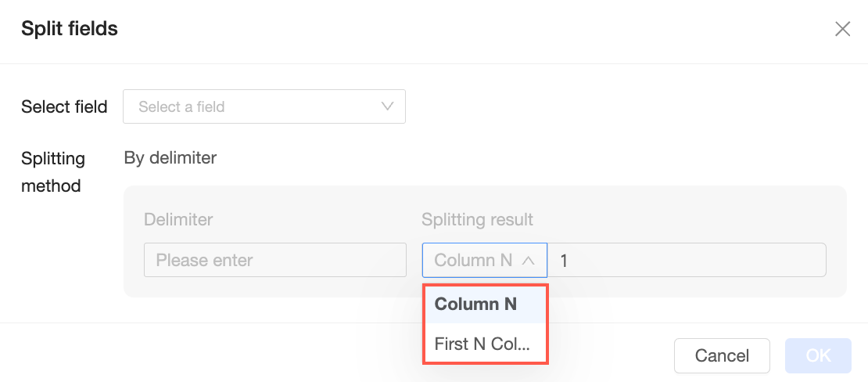Click the 'Select field' label
868x382 pixels.
coord(64,107)
